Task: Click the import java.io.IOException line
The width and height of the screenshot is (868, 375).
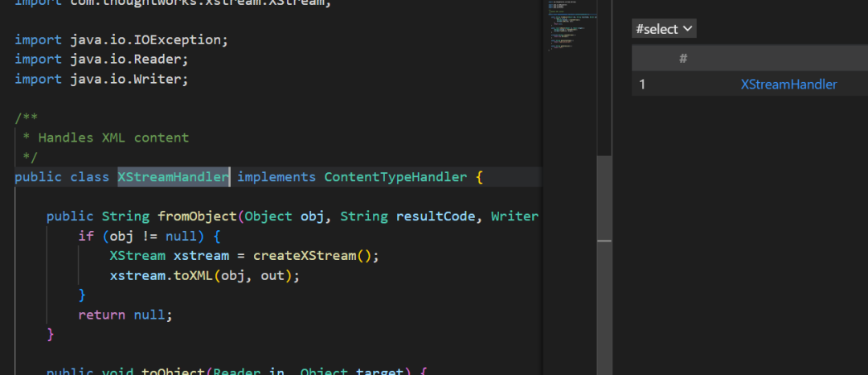Action: pos(121,40)
